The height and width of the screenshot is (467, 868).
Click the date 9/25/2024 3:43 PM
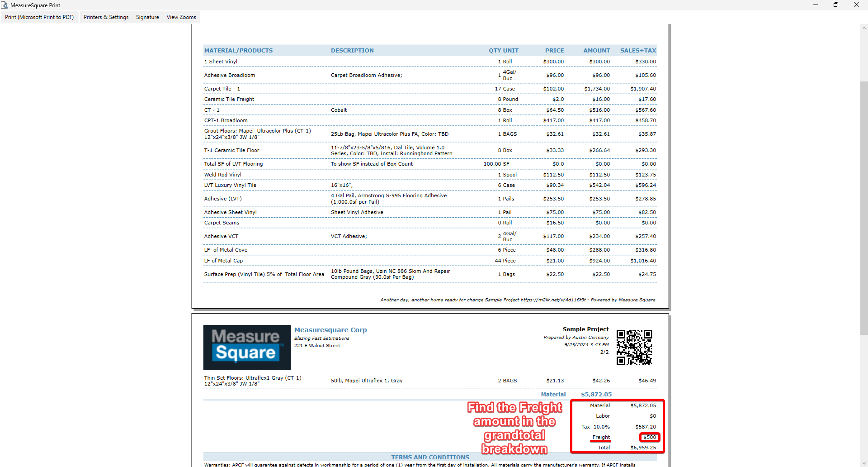pos(586,345)
